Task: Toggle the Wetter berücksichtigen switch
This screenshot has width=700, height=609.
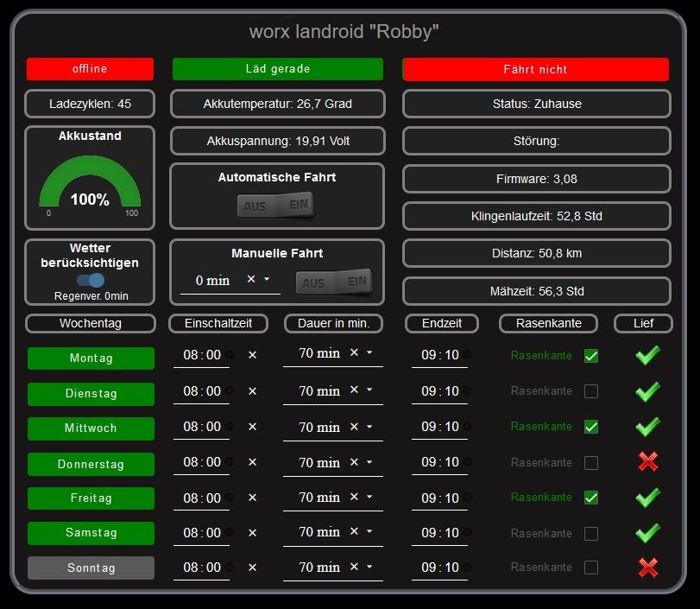Action: point(91,280)
